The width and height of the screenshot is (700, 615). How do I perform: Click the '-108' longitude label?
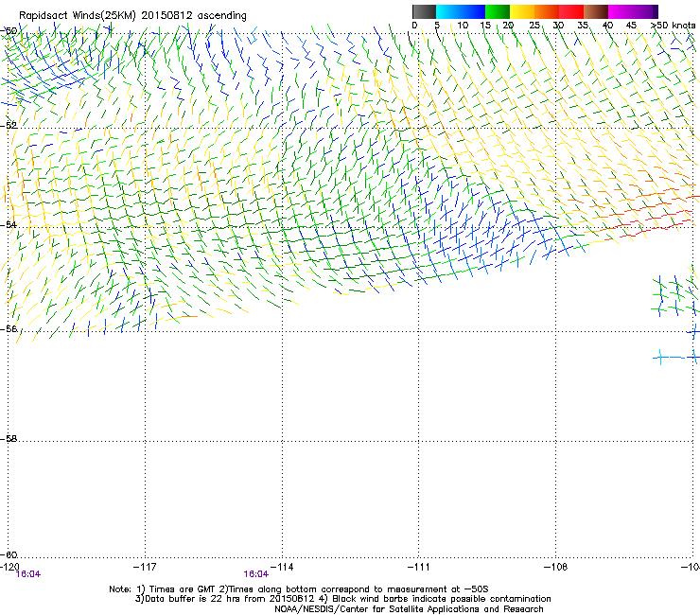tap(555, 567)
